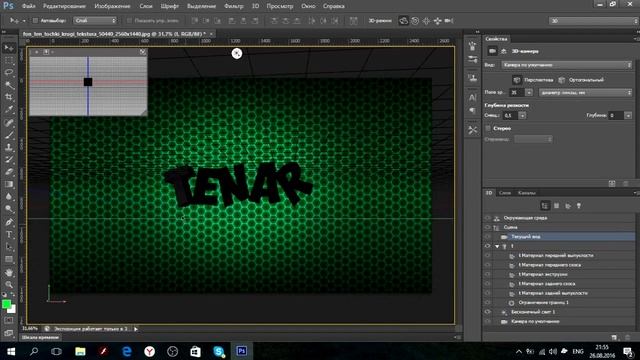Select the Eyedropper tool
This screenshot has height=360, width=640.
9,109
